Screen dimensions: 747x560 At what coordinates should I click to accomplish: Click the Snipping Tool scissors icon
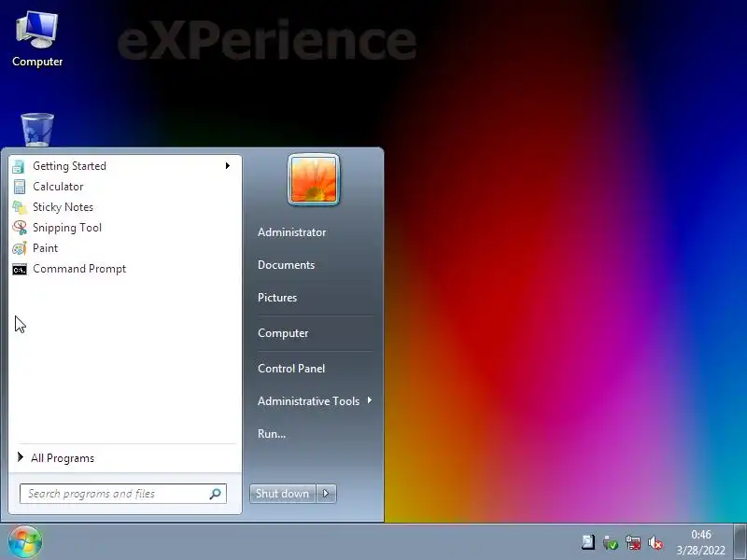coord(20,228)
